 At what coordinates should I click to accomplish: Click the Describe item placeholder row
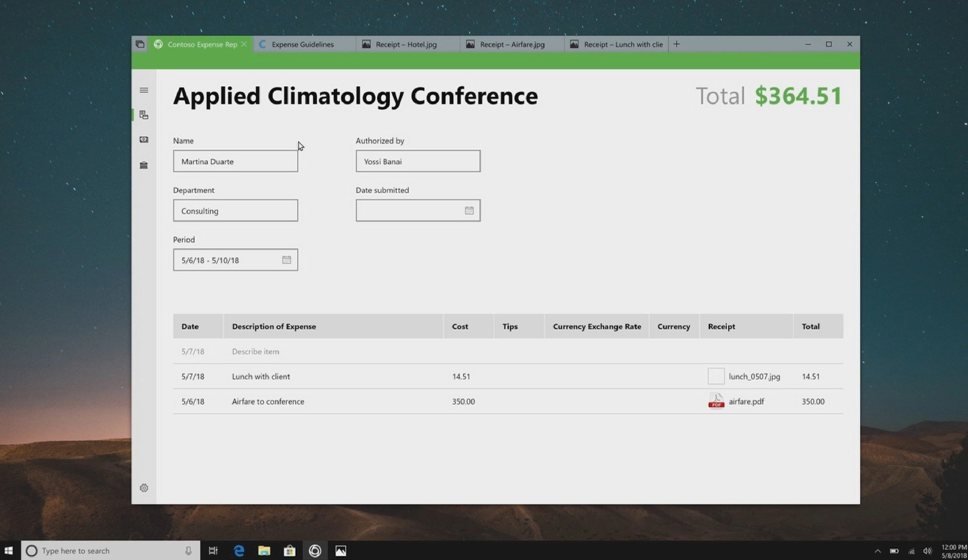255,352
